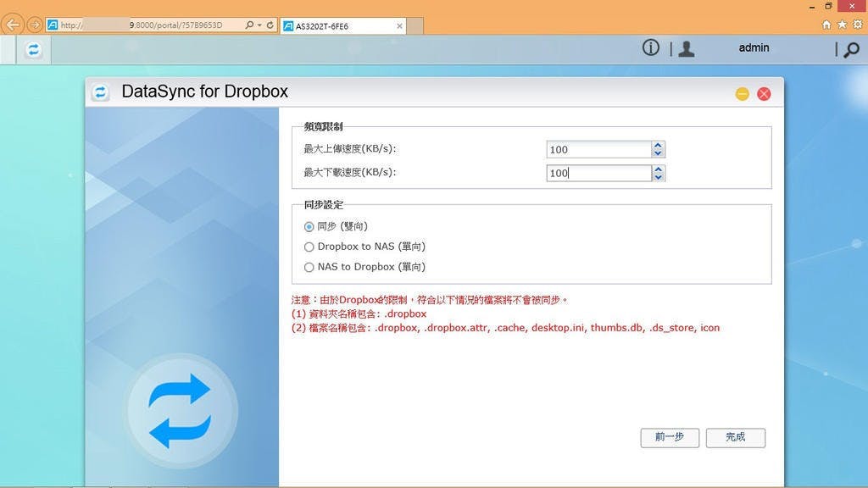Click the 前一步 previous step button
This screenshot has width=868, height=488.
670,437
